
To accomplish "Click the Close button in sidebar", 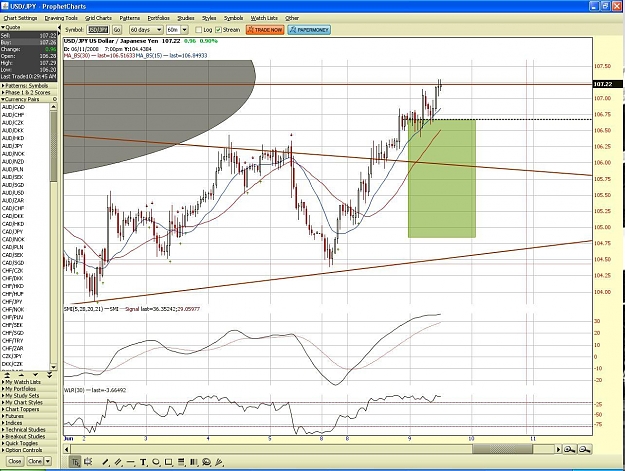I will coord(15,461).
